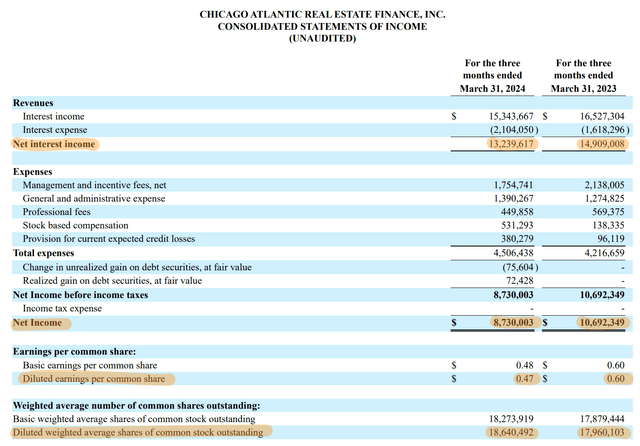Select G&A expense value 1,390,267
The height and width of the screenshot is (446, 640).
513,199
